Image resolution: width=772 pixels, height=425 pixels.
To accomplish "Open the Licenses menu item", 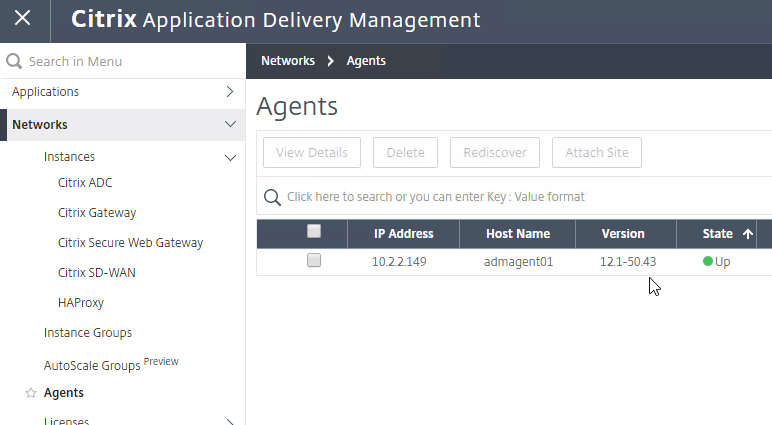I will click(x=66, y=421).
